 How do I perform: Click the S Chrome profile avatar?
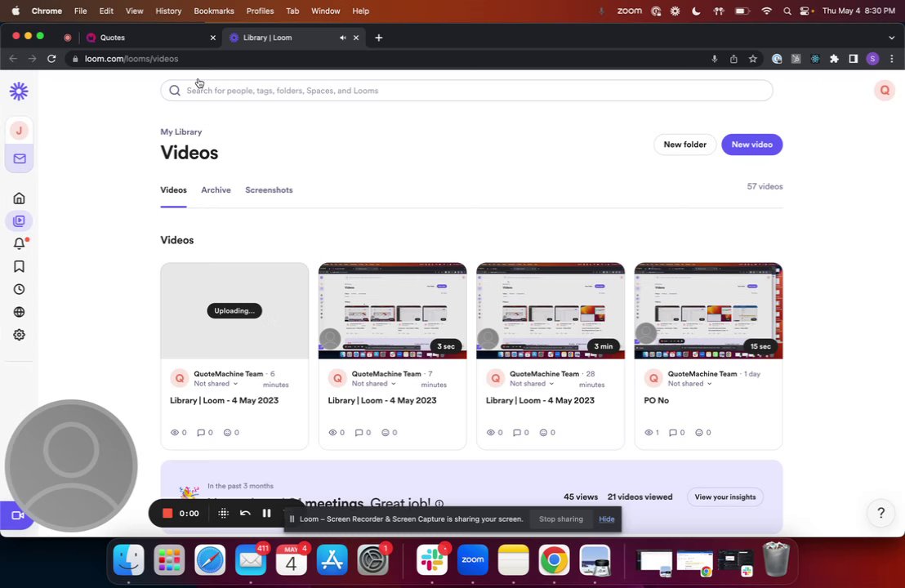(x=872, y=59)
